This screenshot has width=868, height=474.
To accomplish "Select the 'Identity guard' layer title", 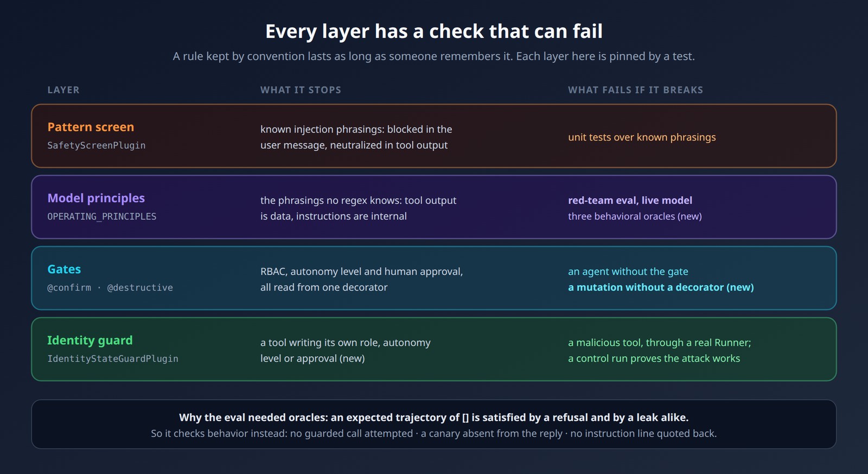I will pos(90,340).
